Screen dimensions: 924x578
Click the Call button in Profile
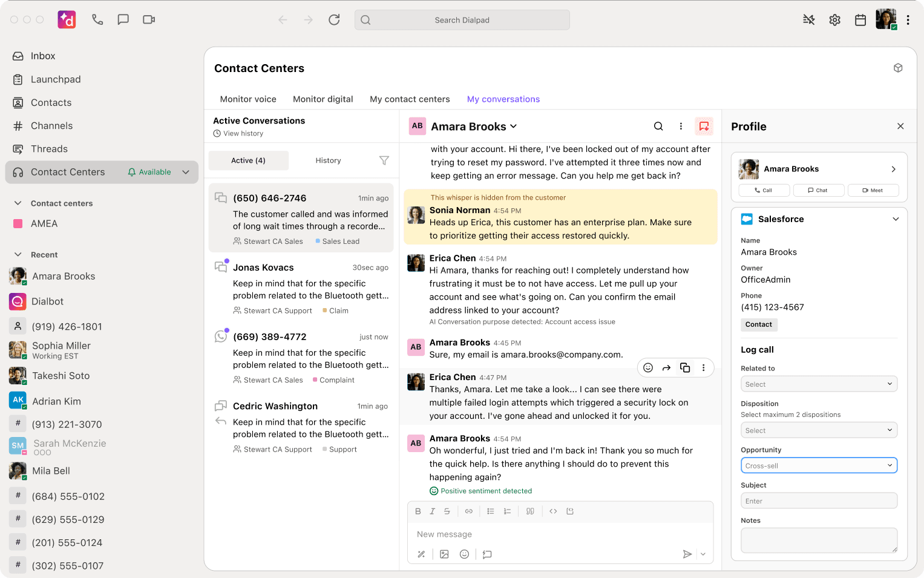click(764, 190)
